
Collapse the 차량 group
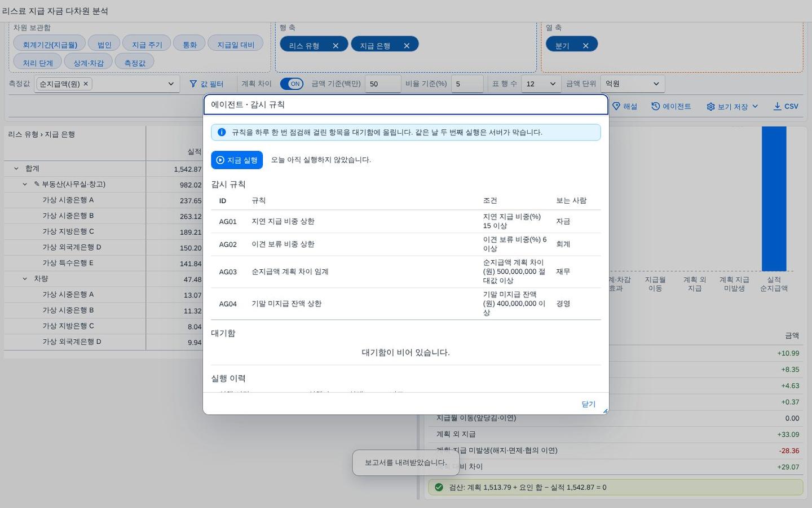pyautogui.click(x=25, y=279)
